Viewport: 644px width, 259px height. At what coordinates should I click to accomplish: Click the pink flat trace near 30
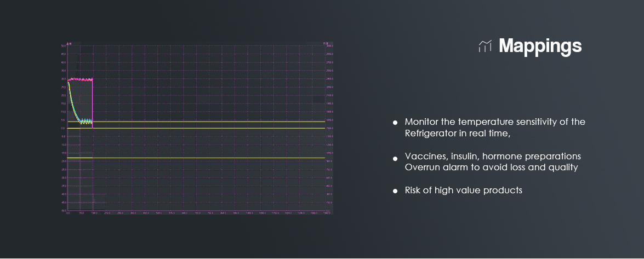(81, 79)
